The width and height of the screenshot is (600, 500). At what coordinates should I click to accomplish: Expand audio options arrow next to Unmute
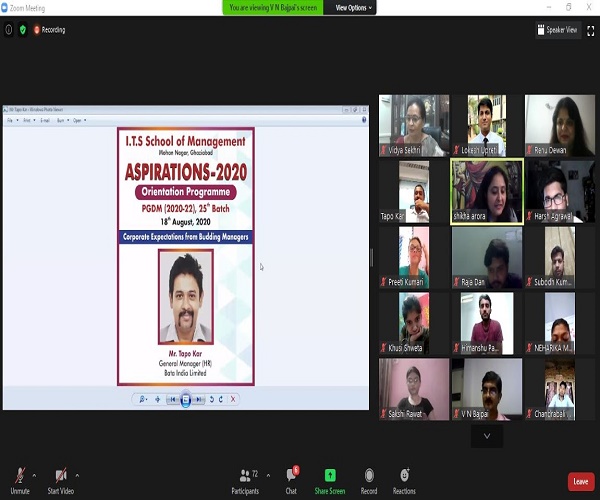point(34,476)
